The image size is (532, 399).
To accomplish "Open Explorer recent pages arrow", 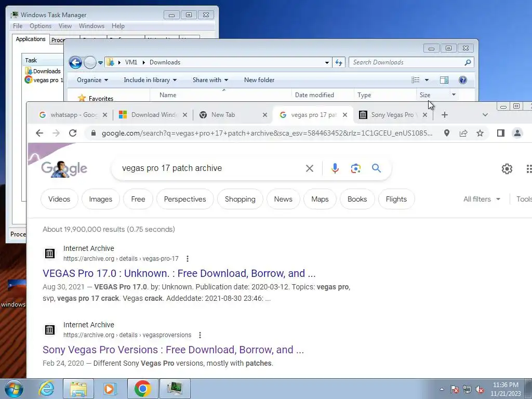I will 100,63.
